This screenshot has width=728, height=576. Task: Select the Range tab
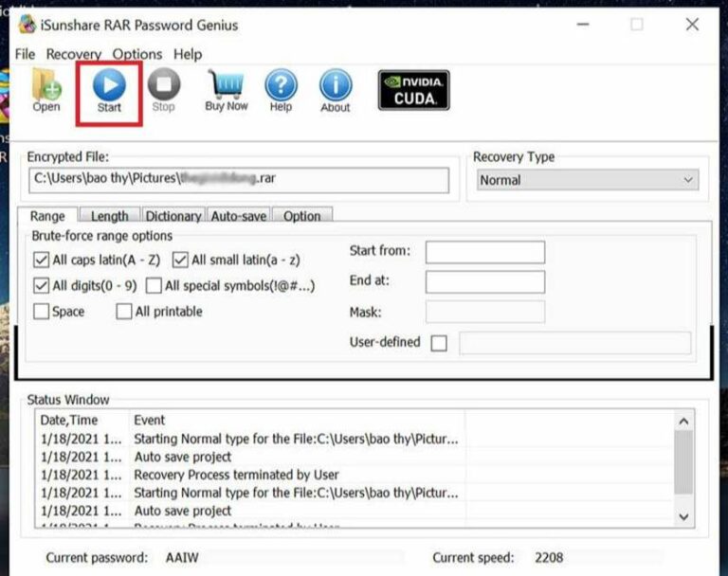(47, 216)
